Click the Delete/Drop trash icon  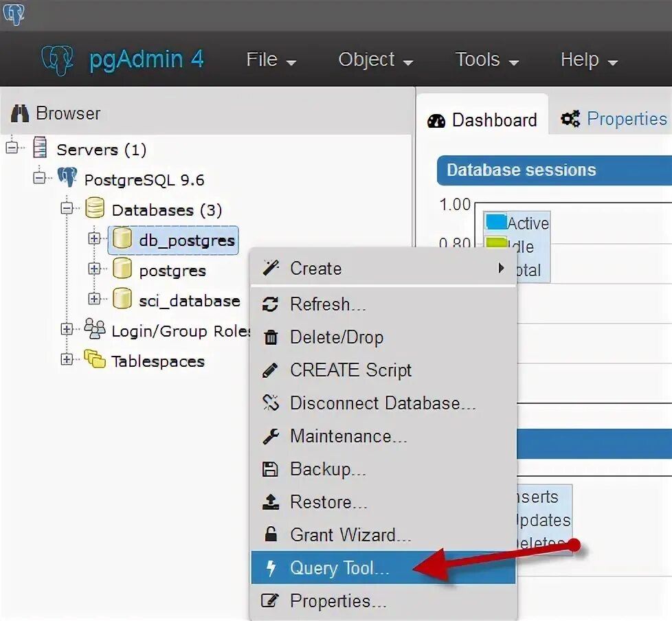271,337
